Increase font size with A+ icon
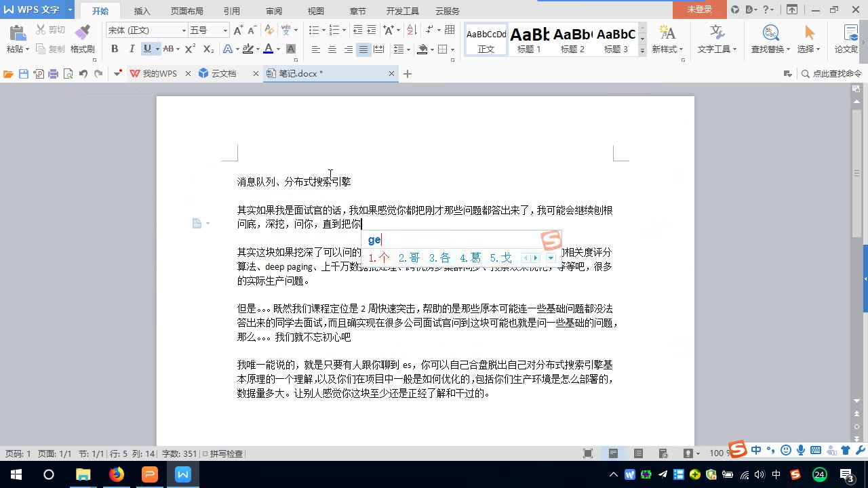The height and width of the screenshot is (488, 868). 238,30
